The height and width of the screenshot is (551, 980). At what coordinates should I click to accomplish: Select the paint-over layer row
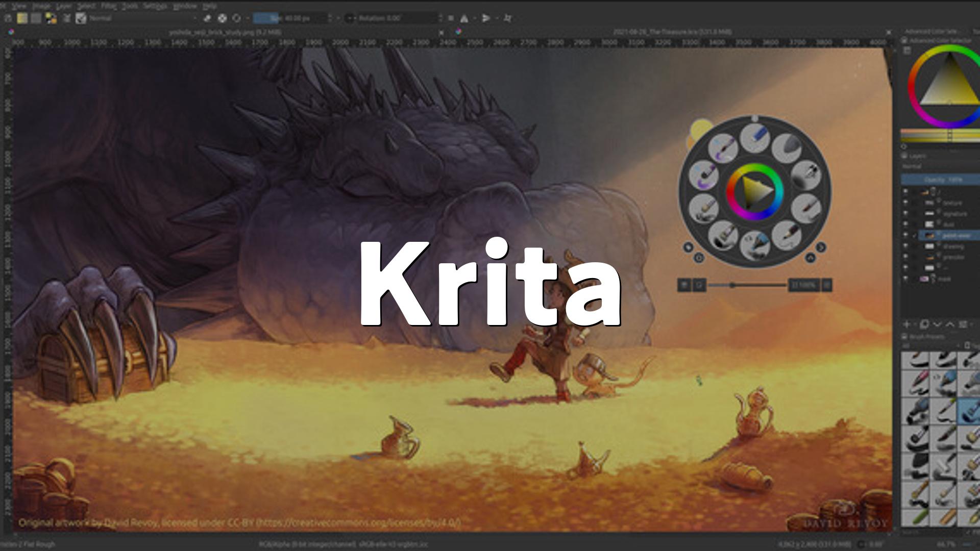click(x=949, y=235)
